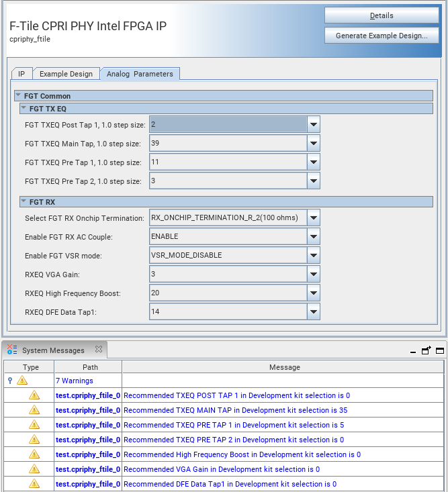Click warning icon for TXEQ MAIN TAP message
The height and width of the screenshot is (492, 448).
[34, 410]
